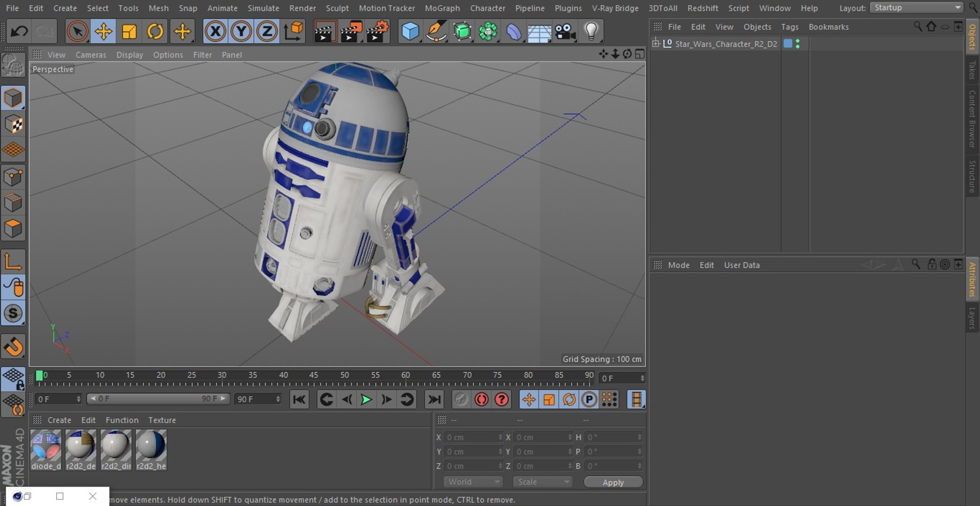Click the Deformer (bend) icon
The width and height of the screenshot is (980, 506).
514,32
